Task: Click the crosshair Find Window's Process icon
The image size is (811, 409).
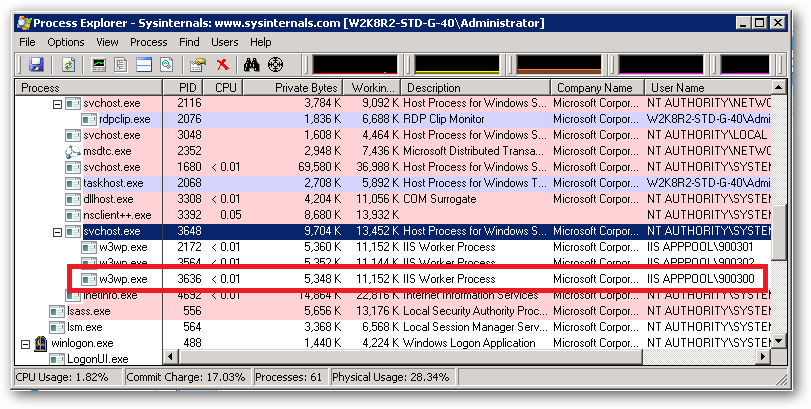Action: click(276, 65)
